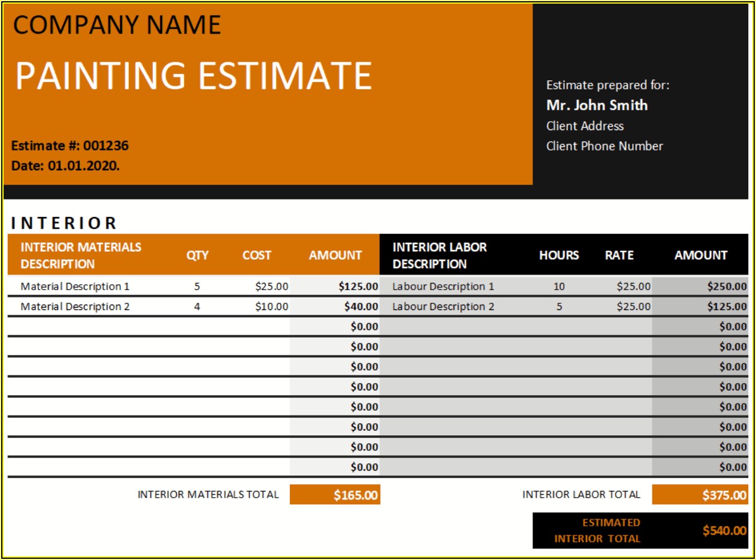
Task: Click the Client Phone Number line
Action: 604,146
